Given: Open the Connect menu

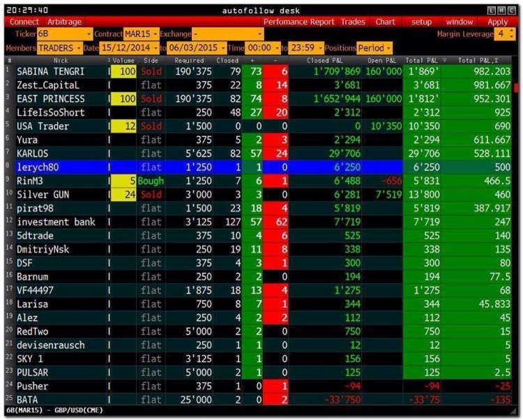Looking at the screenshot, I should [x=24, y=22].
